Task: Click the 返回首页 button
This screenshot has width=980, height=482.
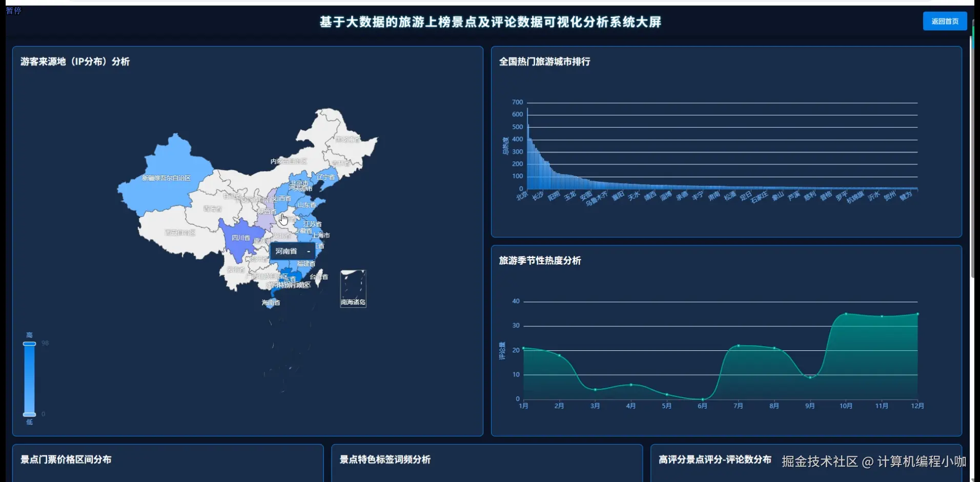Action: 945,22
